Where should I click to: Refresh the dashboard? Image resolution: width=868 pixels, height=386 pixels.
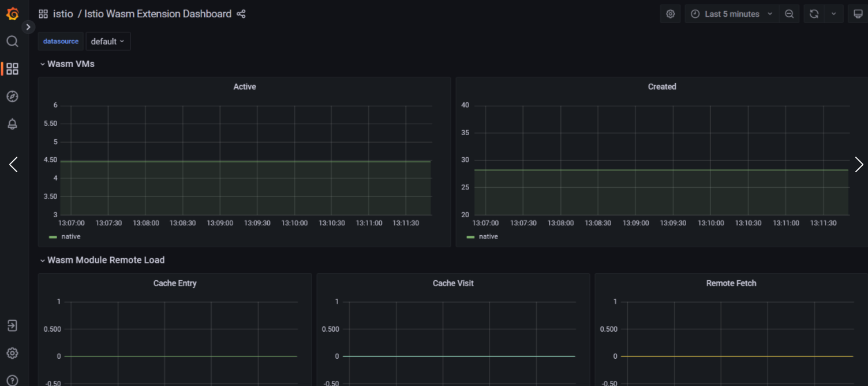click(814, 14)
